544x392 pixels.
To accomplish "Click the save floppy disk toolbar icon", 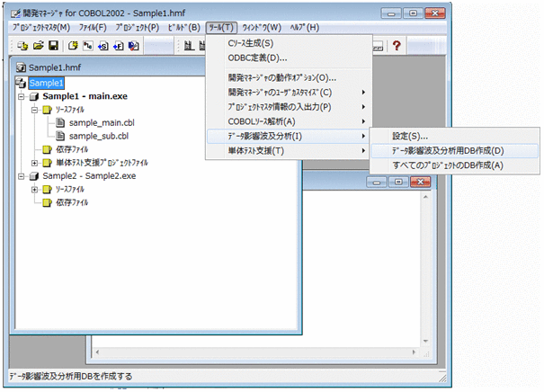I will tap(53, 46).
